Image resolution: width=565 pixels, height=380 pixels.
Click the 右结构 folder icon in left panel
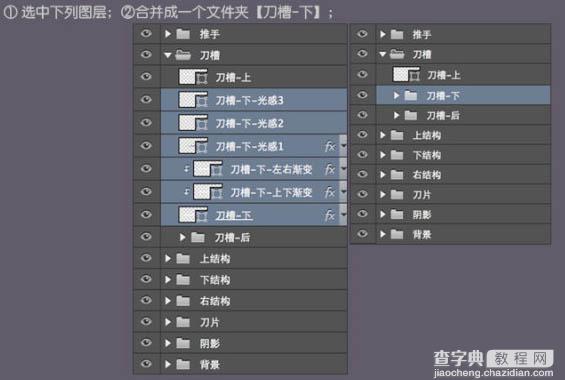point(183,301)
